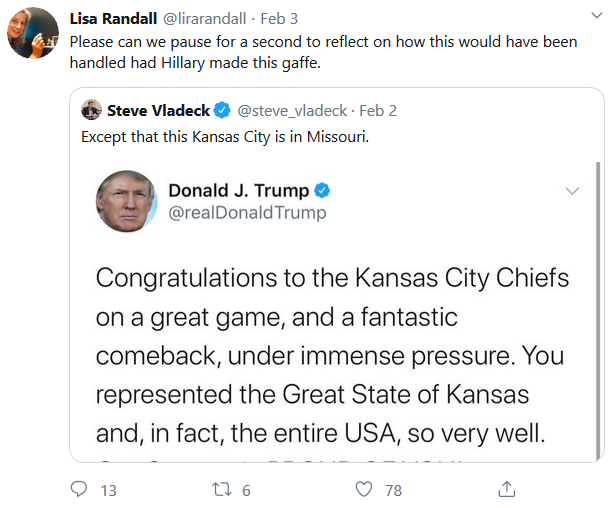Expand the tweet options chevron at top right
612x508 pixels.
click(x=596, y=16)
